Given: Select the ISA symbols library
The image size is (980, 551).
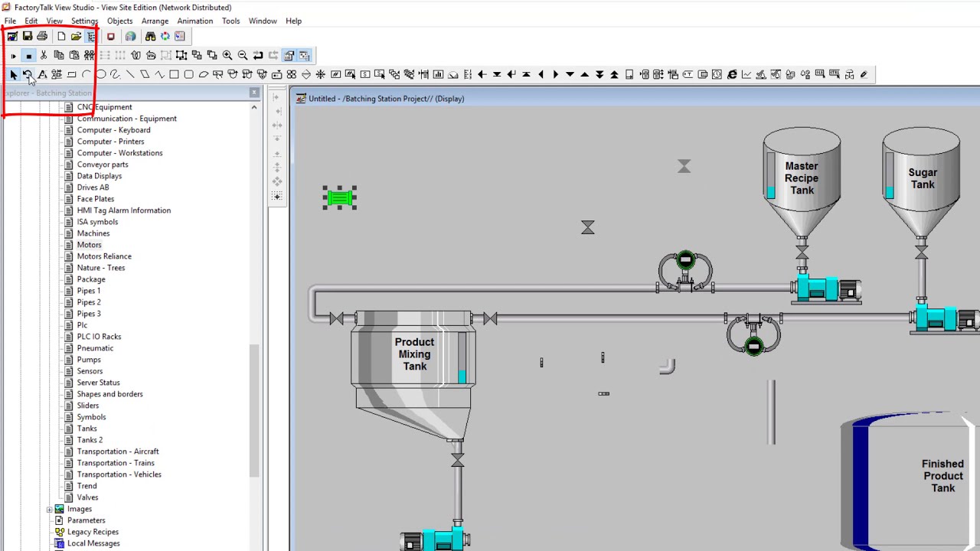Looking at the screenshot, I should pyautogui.click(x=97, y=222).
